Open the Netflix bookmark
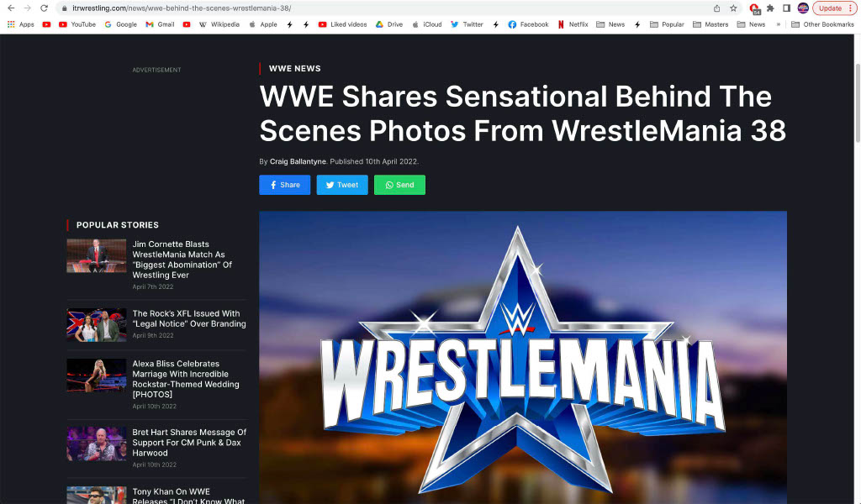 [573, 24]
